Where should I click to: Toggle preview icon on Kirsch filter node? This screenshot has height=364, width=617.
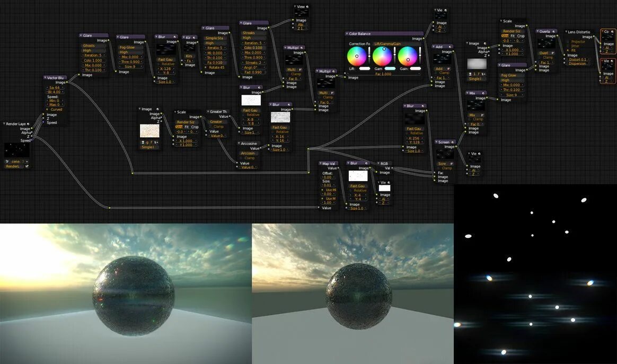coord(195,38)
